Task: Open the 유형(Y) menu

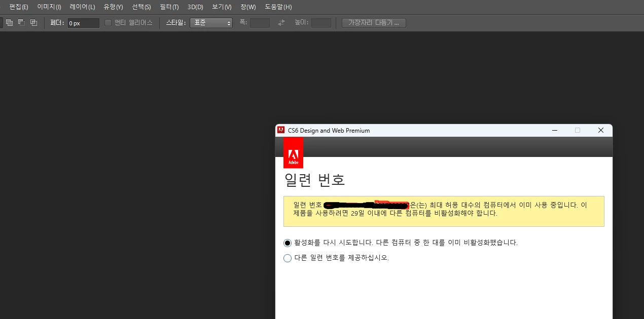Action: click(113, 7)
